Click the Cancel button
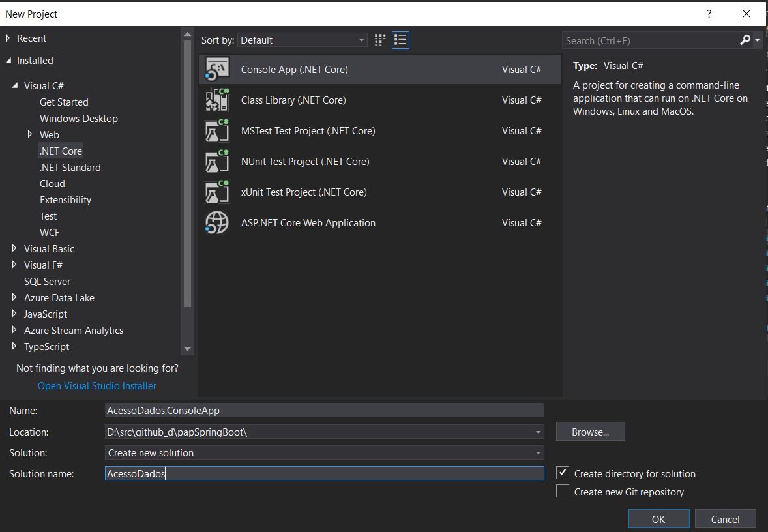 726,519
